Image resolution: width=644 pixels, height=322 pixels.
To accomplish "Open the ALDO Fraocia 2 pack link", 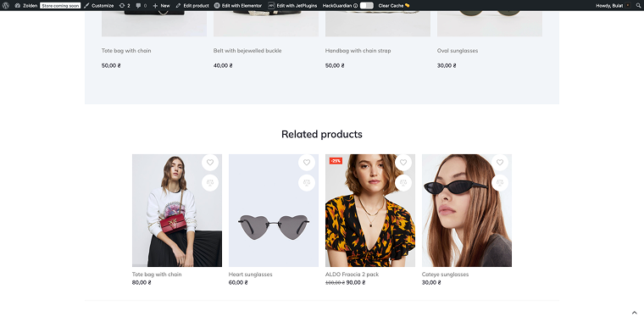I will click(352, 275).
